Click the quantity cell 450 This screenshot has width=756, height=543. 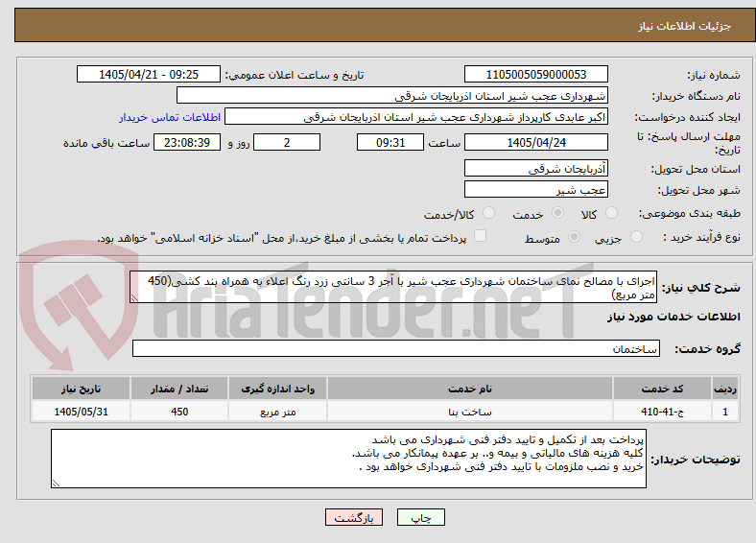coord(179,412)
